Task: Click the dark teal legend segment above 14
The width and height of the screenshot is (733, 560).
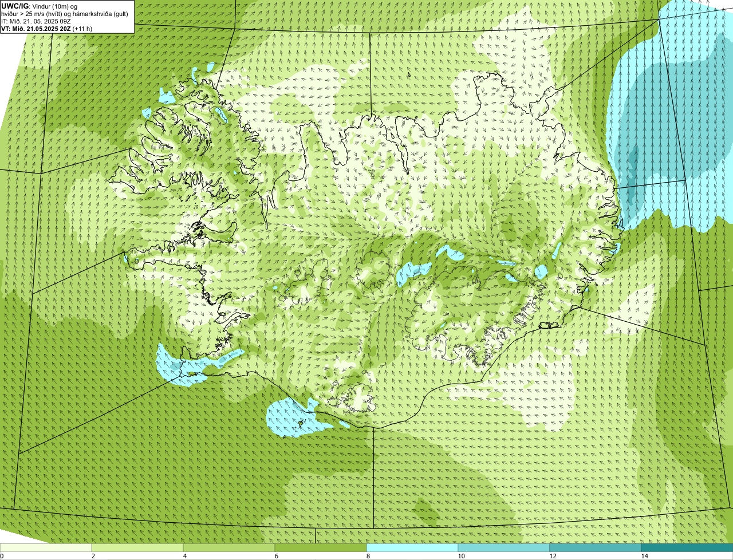Action: (687, 547)
